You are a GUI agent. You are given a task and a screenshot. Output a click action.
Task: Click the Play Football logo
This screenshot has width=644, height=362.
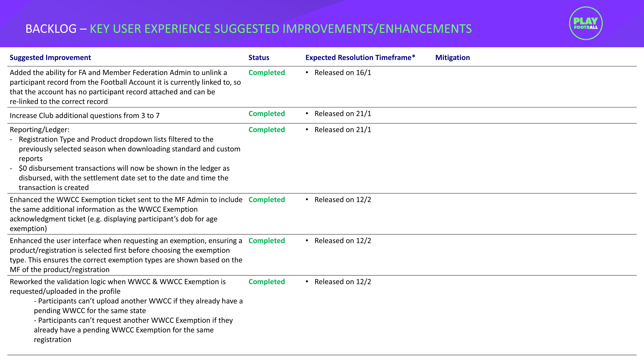tap(585, 23)
